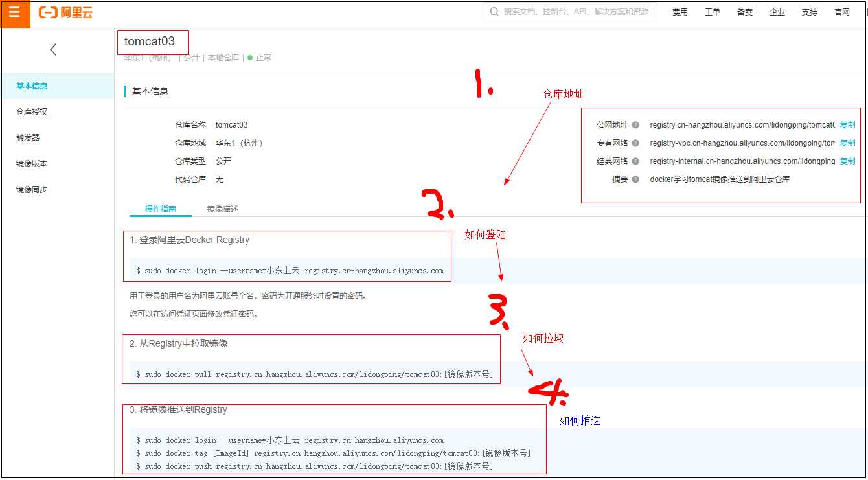Copy the 公网地址 registry address
Viewport: 868px width, 480px height.
click(x=847, y=125)
